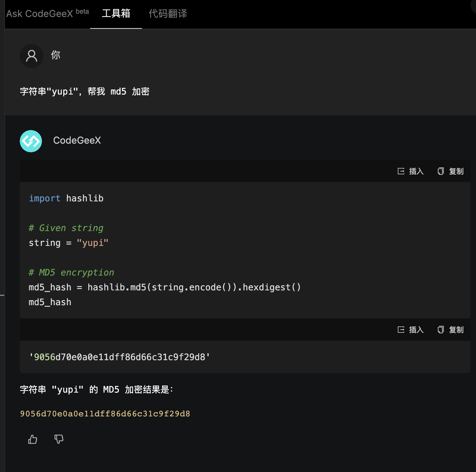Click the CodeGeeX name label
Screen dimensions: 476x472
click(77, 140)
